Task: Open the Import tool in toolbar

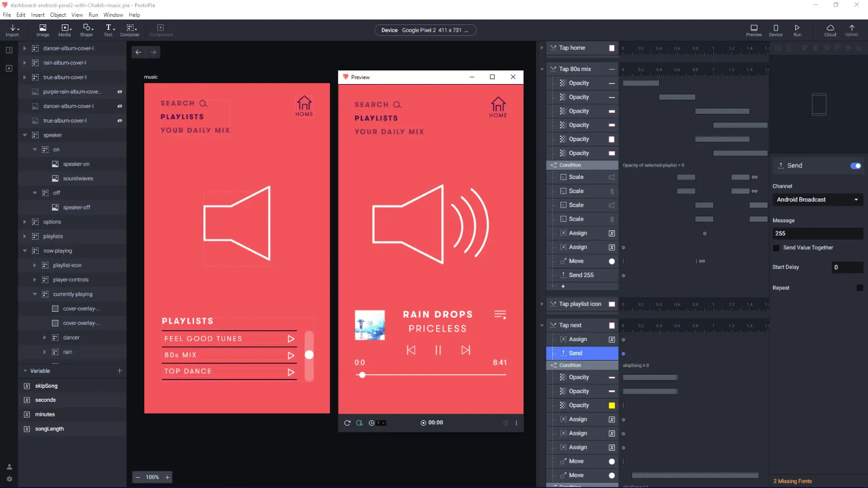Action: point(12,30)
